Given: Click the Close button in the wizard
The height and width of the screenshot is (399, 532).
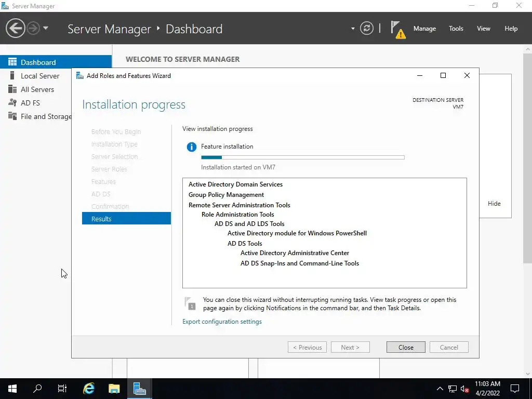Looking at the screenshot, I should [405, 347].
